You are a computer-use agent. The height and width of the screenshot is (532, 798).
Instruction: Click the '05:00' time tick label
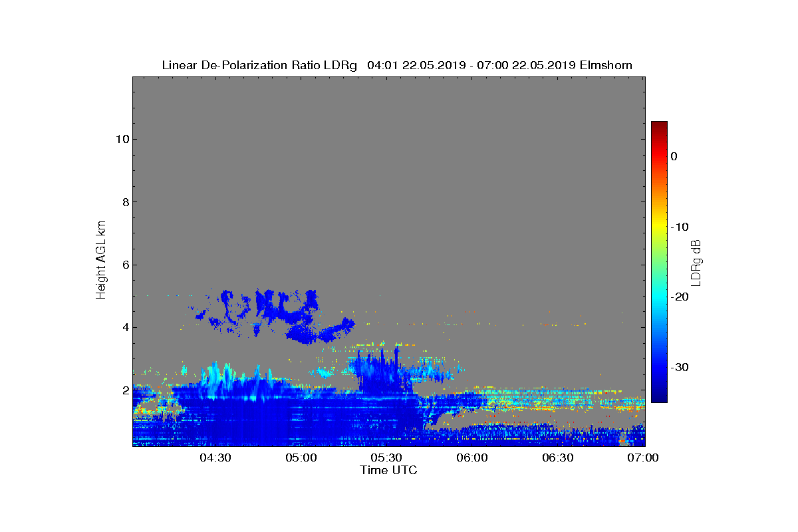pyautogui.click(x=301, y=458)
